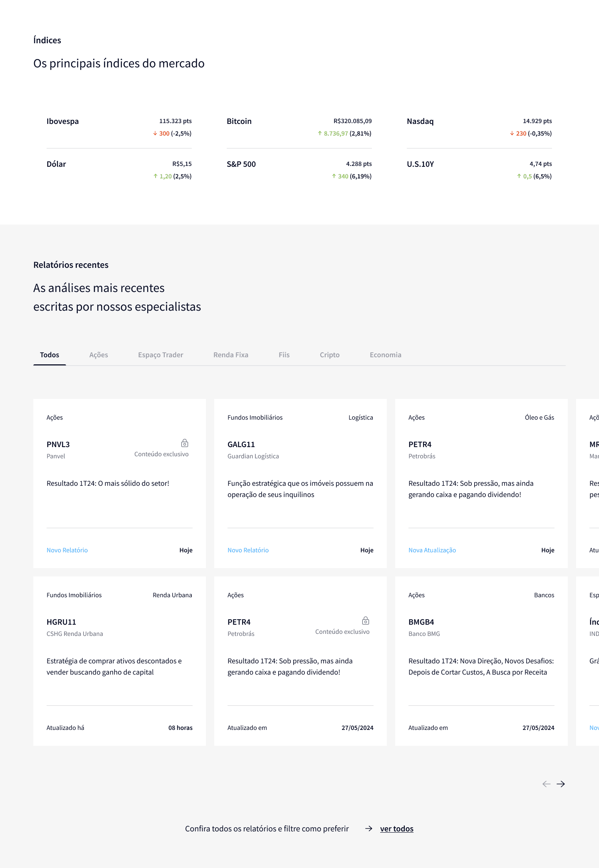599x868 pixels.
Task: Switch to the Ações tab
Action: click(x=99, y=355)
